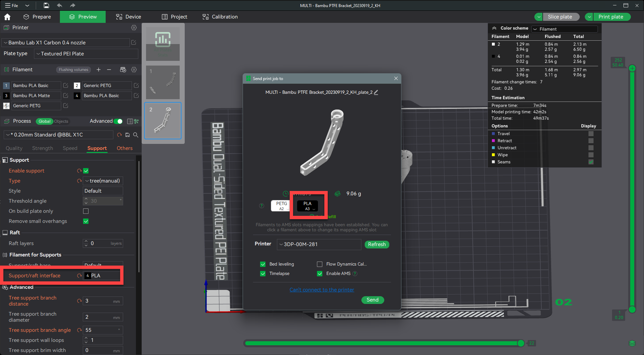Remove a filament using the minus icon
The image size is (644, 355).
(x=109, y=70)
